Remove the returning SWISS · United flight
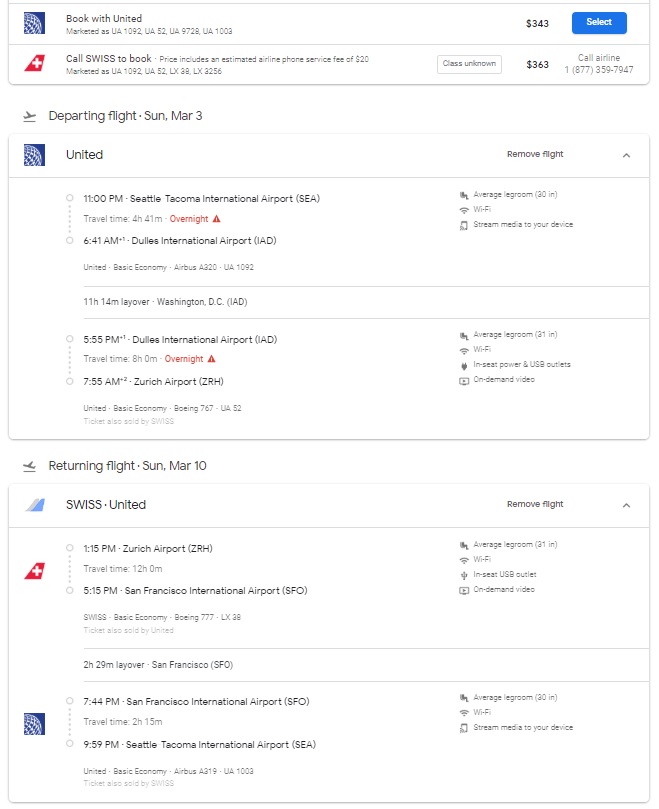The height and width of the screenshot is (809, 659). (535, 505)
